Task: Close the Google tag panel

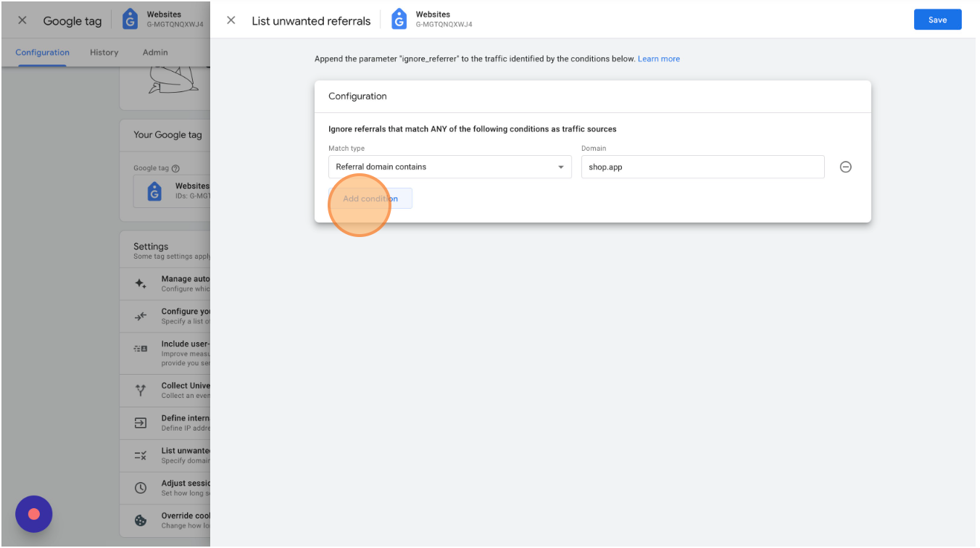Action: click(x=22, y=20)
